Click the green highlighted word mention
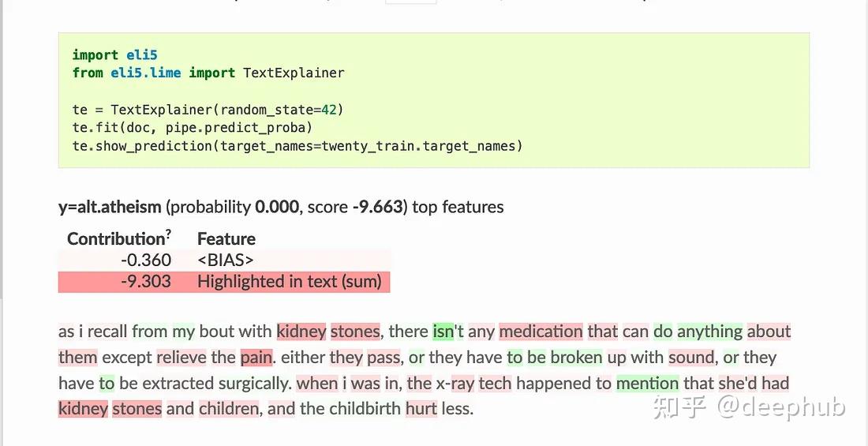Viewport: 868px width, 446px height. coord(647,383)
